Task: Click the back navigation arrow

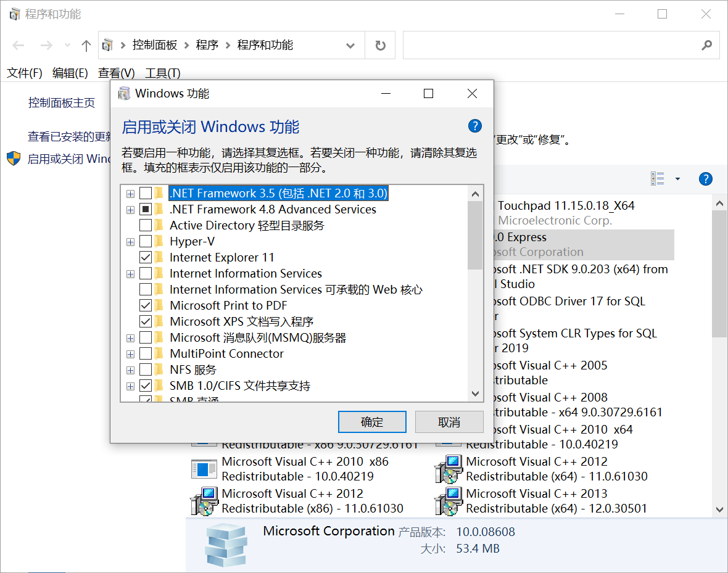Action: coord(19,45)
